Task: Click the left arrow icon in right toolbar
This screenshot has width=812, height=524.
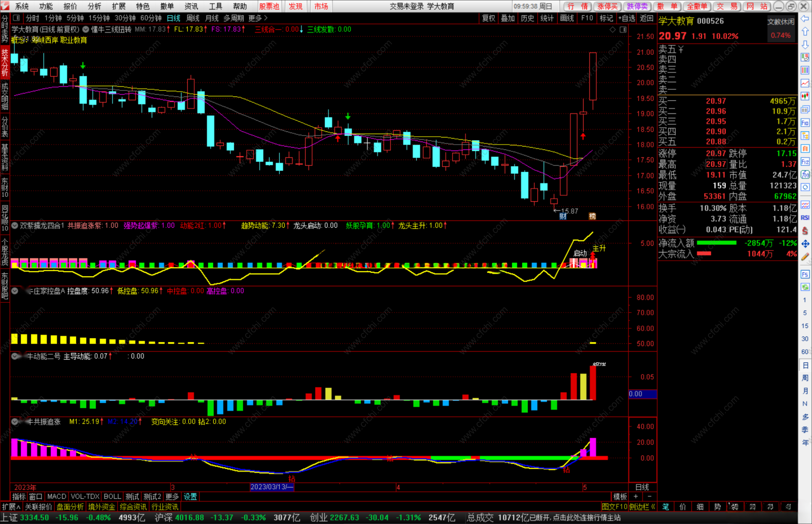Action: coord(805,19)
